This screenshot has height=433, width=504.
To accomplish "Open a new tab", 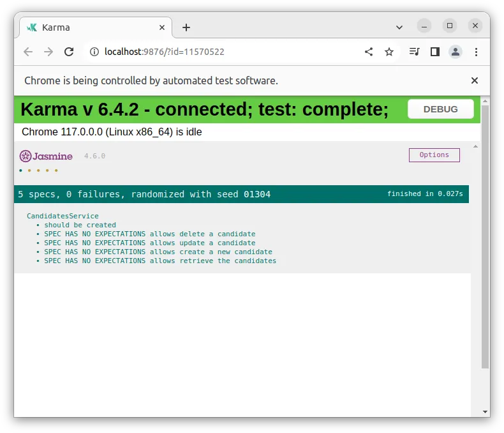I will tap(186, 27).
